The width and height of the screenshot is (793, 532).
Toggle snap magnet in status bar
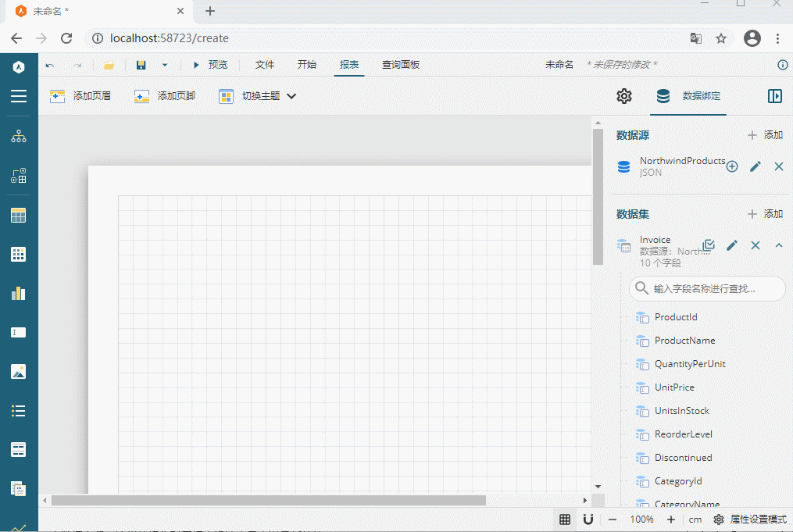[x=588, y=520]
